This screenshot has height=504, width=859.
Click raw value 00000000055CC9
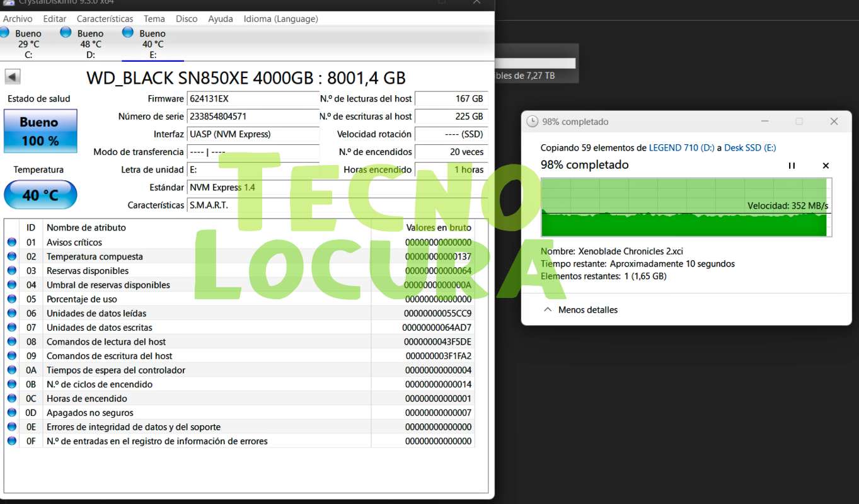click(438, 313)
